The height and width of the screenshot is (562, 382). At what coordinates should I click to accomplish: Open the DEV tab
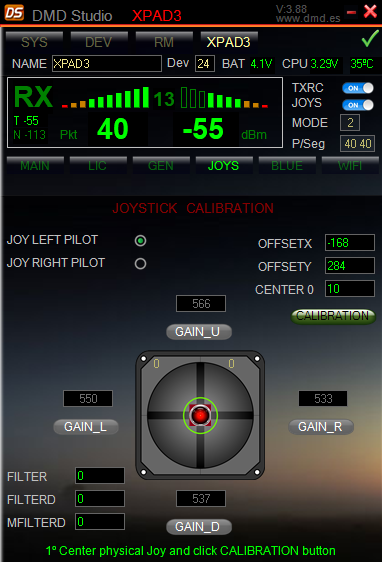pos(99,42)
